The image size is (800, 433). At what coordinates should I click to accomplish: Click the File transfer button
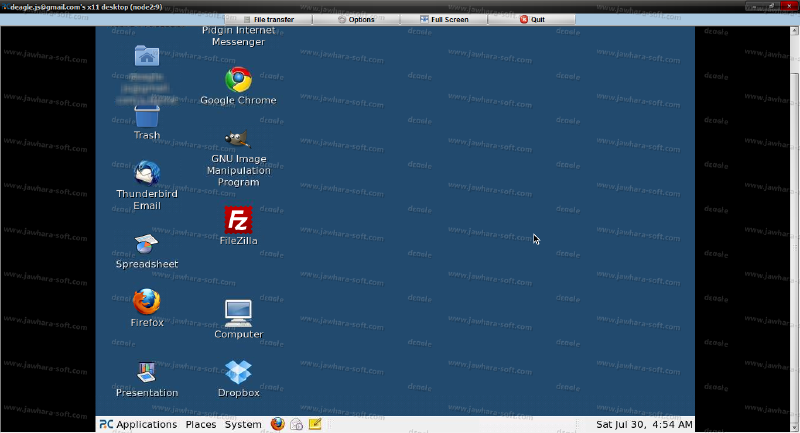coord(268,19)
